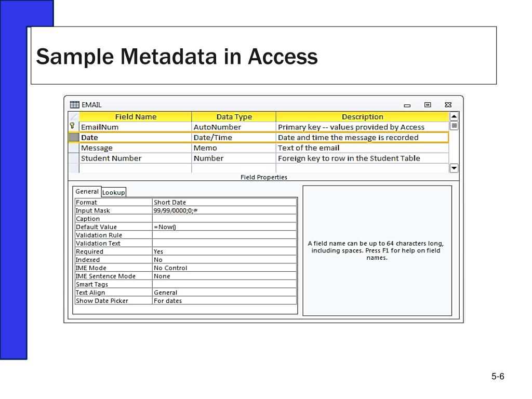The height and width of the screenshot is (399, 532).
Task: Click the field grid scrollbar thumb
Action: [x=454, y=126]
